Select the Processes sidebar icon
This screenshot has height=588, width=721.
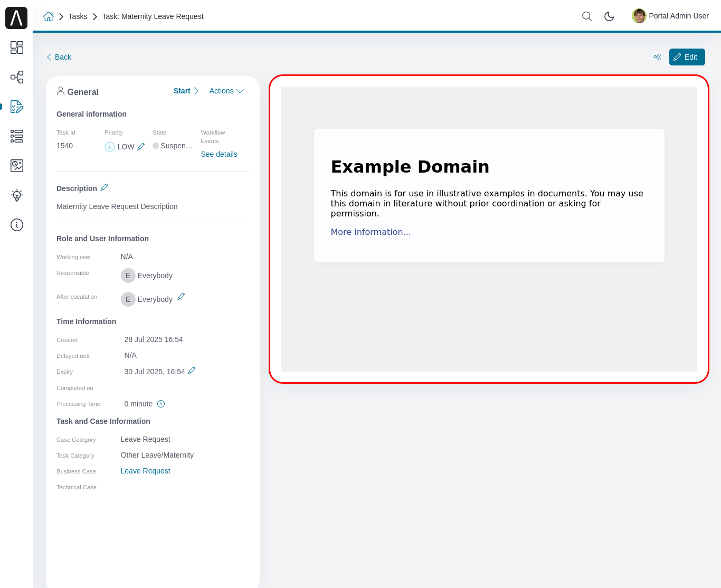click(16, 77)
